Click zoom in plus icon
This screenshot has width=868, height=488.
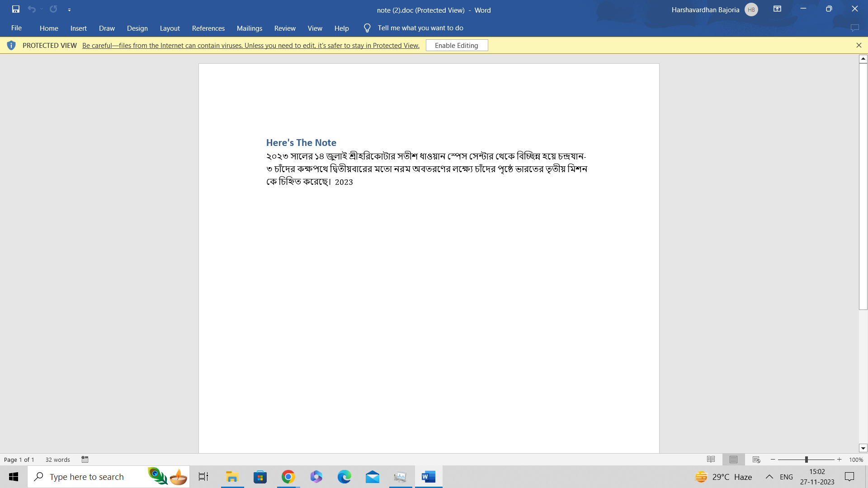tap(840, 460)
